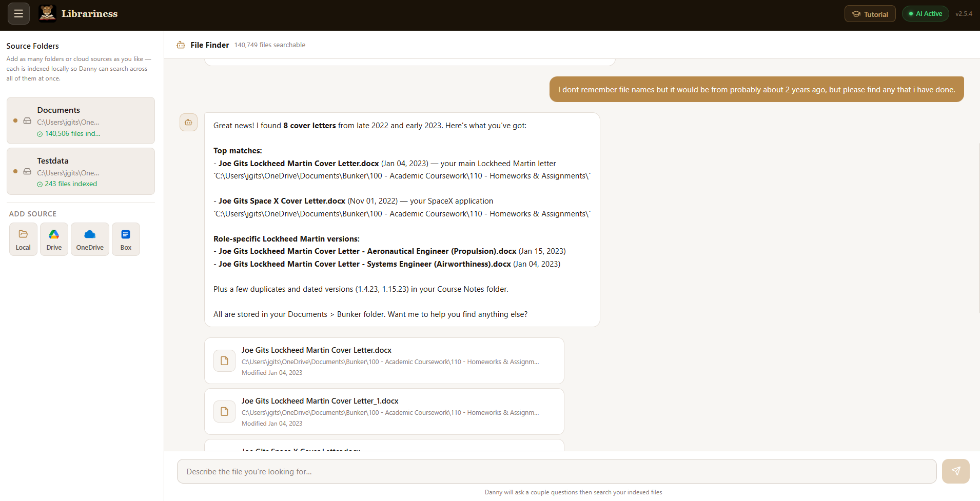Open Joe Gits Lockheed Martin Cover Letter_1.docx result
980x501 pixels.
(384, 411)
